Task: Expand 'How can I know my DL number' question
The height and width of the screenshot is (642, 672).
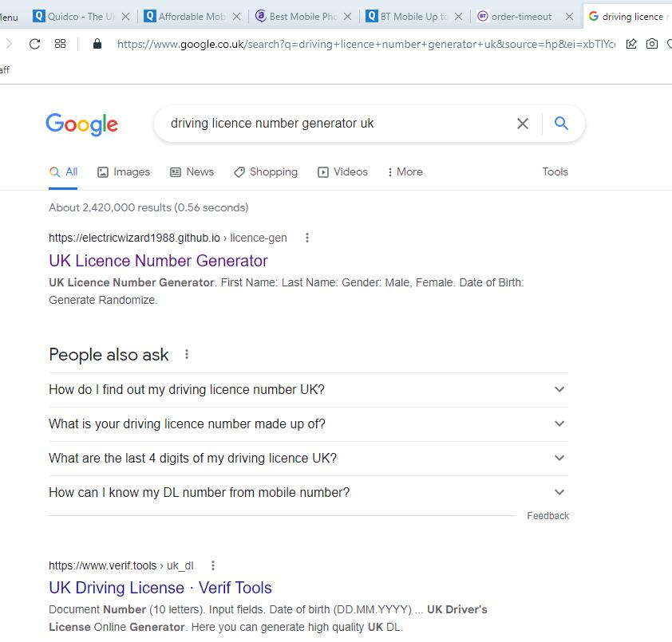Action: click(309, 493)
